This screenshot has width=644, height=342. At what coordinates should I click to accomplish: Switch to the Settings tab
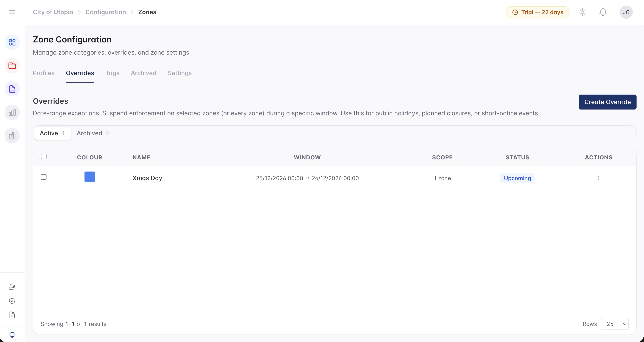[x=179, y=73]
